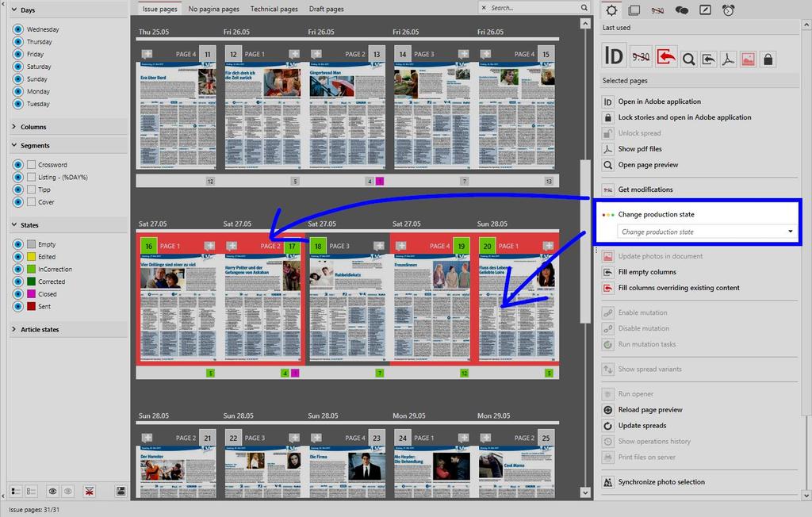Screen dimensions: 812x517
Task: Check the Cover segment checkbox
Action: (x=31, y=202)
